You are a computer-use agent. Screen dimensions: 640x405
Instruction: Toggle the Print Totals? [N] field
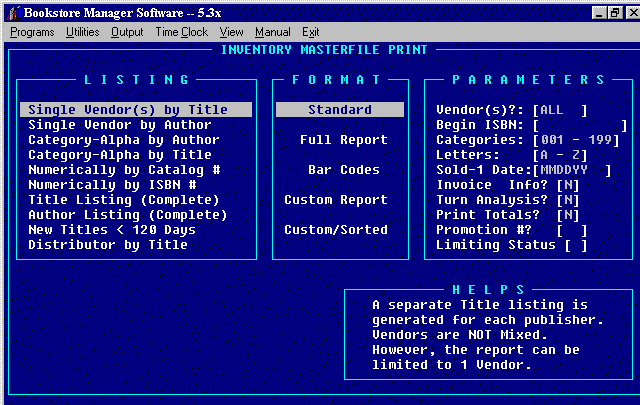[568, 215]
